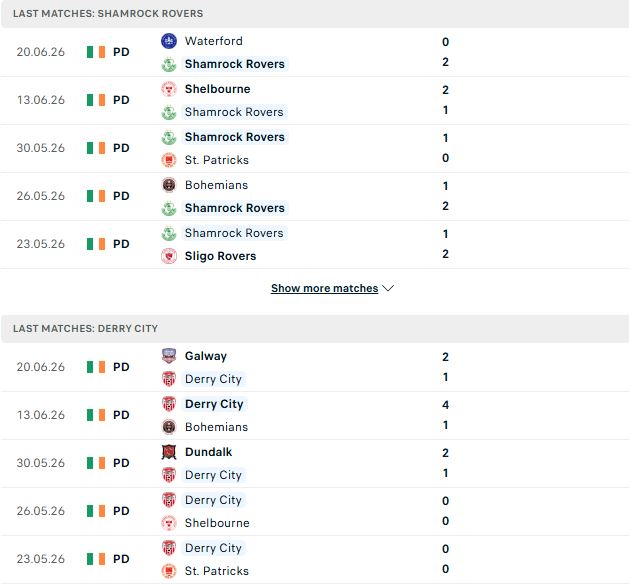Click Dundalk's score of 2

(x=445, y=453)
